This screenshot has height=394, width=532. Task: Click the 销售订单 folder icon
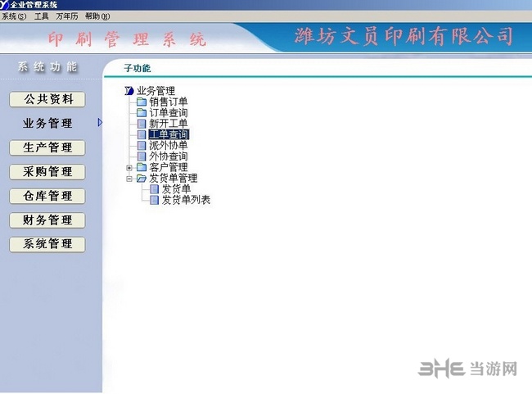tap(142, 102)
